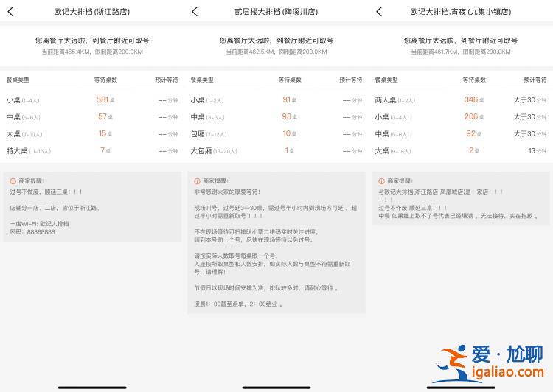Select 中桌 (5-8人) row in 九集小镇店
Image resolution: width=553 pixels, height=392 pixels.
461,134
